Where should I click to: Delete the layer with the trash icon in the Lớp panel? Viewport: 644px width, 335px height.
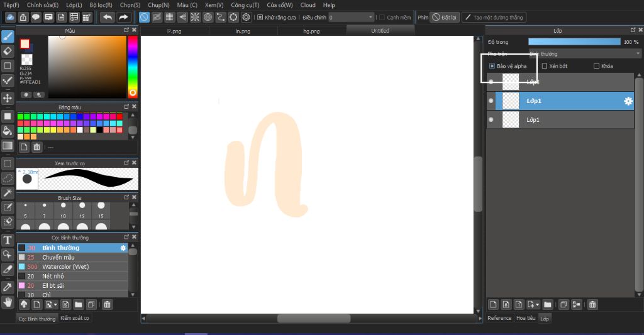592,305
